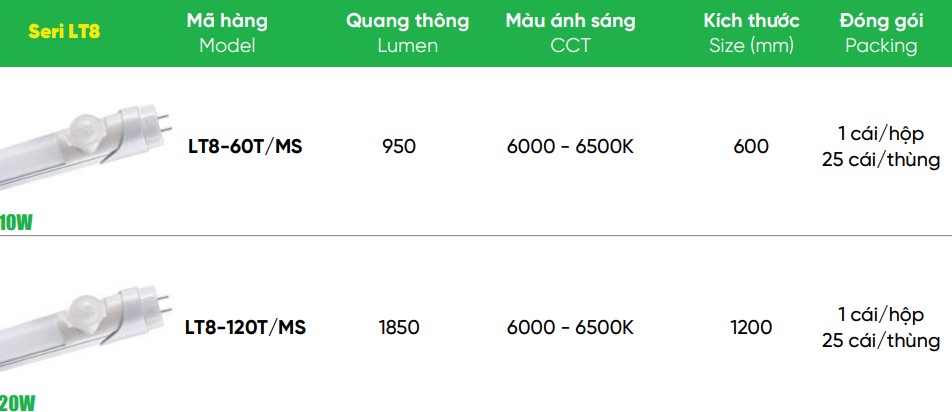Viewport: 952px width, 412px height.
Task: Click the green 10W wattage label
Action: (x=16, y=223)
